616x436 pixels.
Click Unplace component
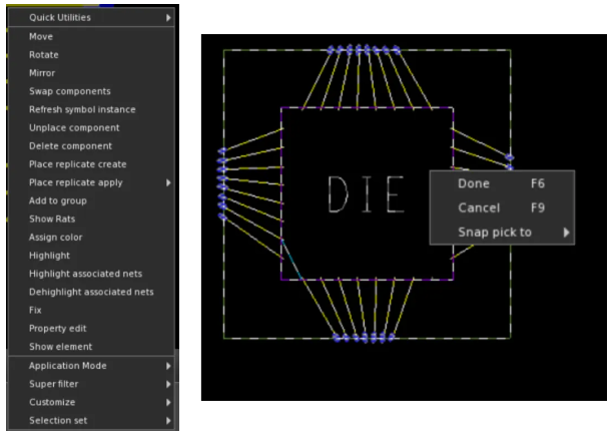point(91,128)
